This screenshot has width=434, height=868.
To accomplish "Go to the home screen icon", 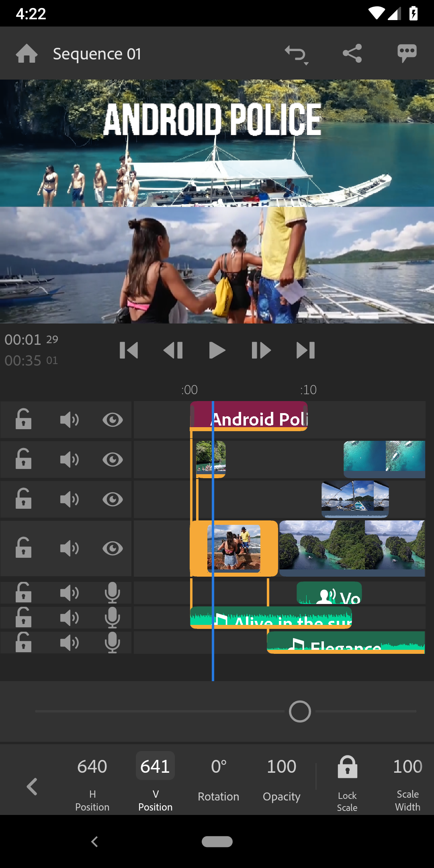I will (x=27, y=53).
